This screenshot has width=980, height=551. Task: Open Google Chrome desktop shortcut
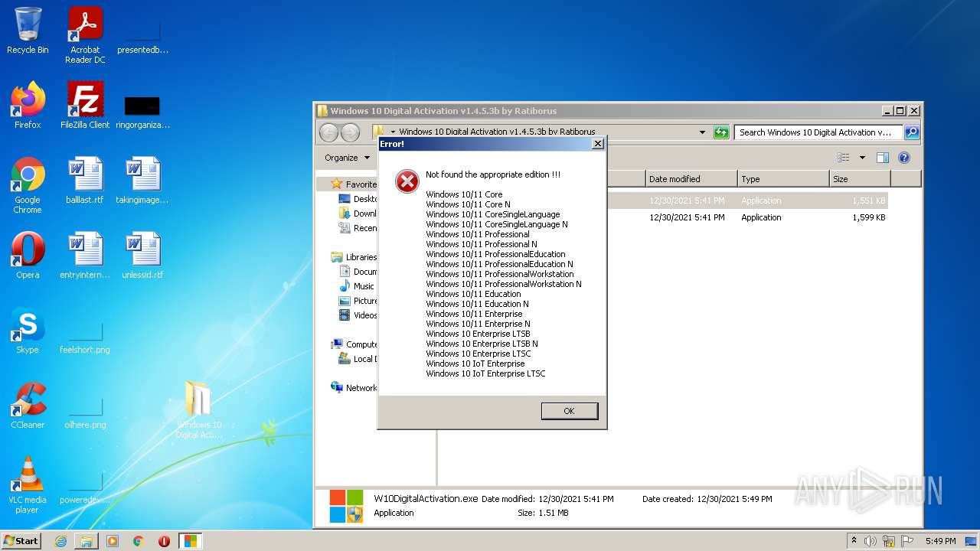click(28, 185)
